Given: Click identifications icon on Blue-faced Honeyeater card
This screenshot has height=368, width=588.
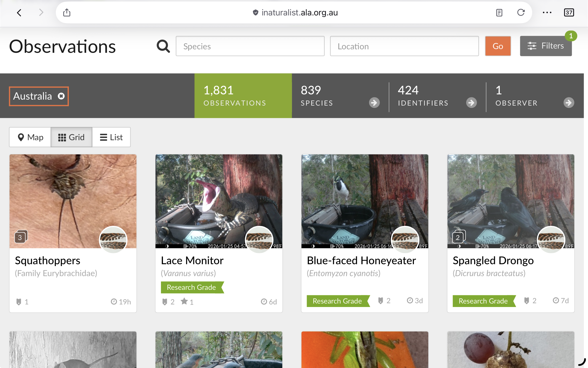Looking at the screenshot, I should coord(380,301).
